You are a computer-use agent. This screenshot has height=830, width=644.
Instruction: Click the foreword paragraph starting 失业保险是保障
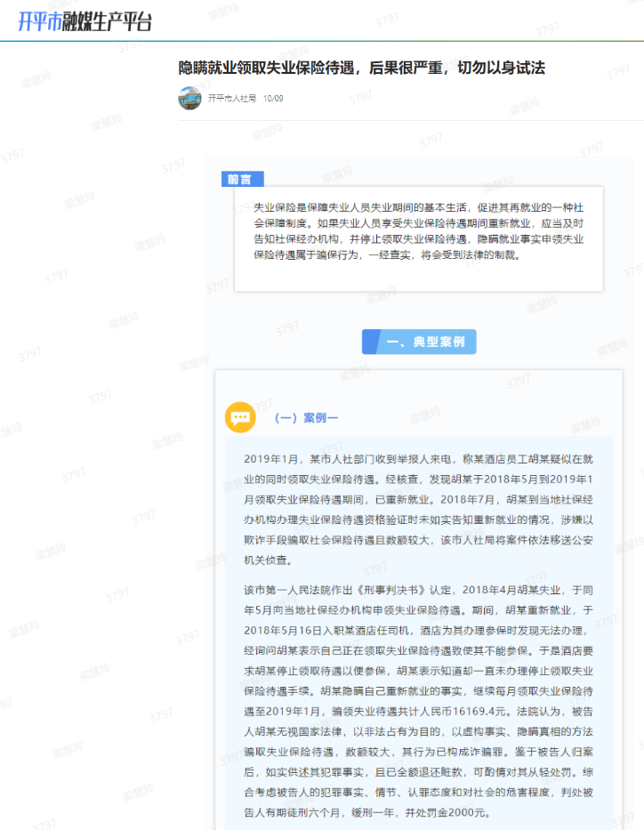[418, 230]
